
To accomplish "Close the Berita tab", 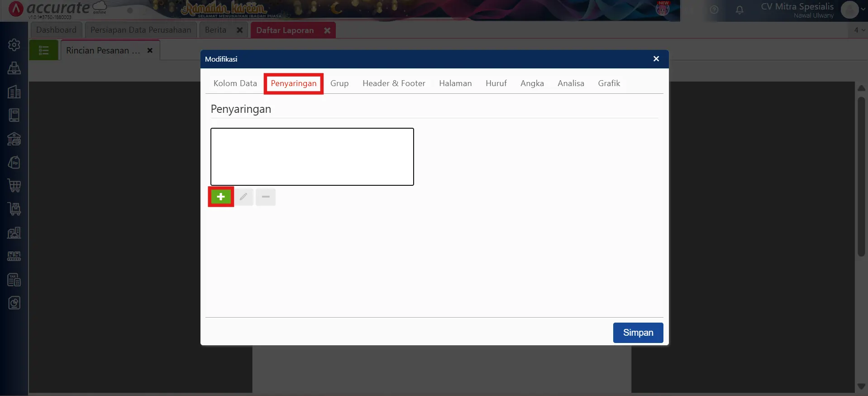I will 240,30.
